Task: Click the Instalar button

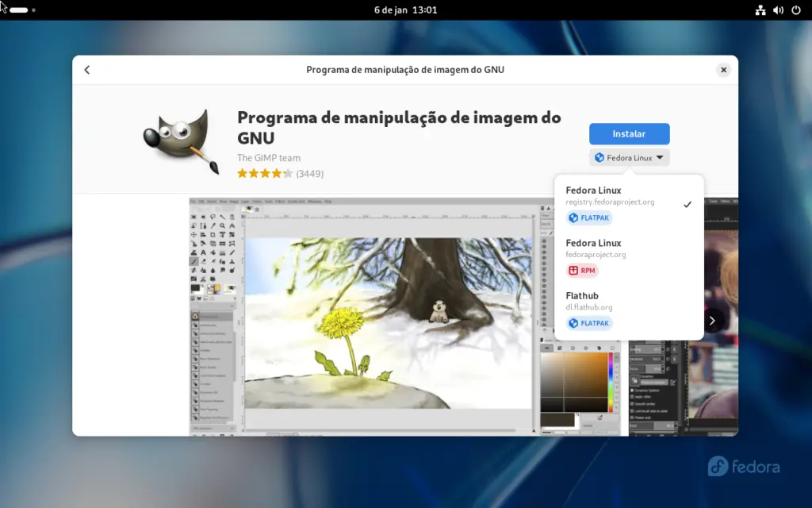Action: coord(629,133)
